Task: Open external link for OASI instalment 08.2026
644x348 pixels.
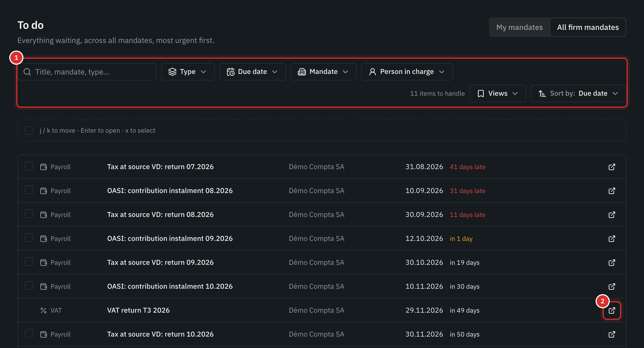Action: pos(612,191)
